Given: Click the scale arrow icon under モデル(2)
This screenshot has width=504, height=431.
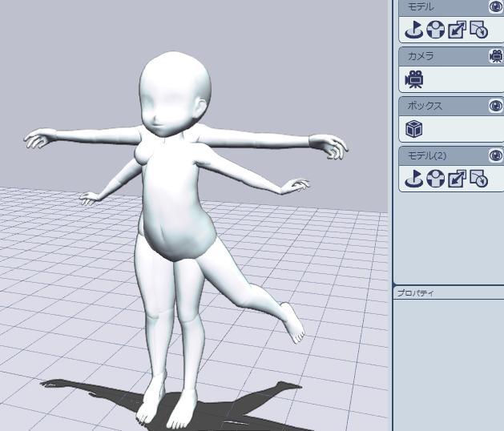Looking at the screenshot, I should coord(457,179).
